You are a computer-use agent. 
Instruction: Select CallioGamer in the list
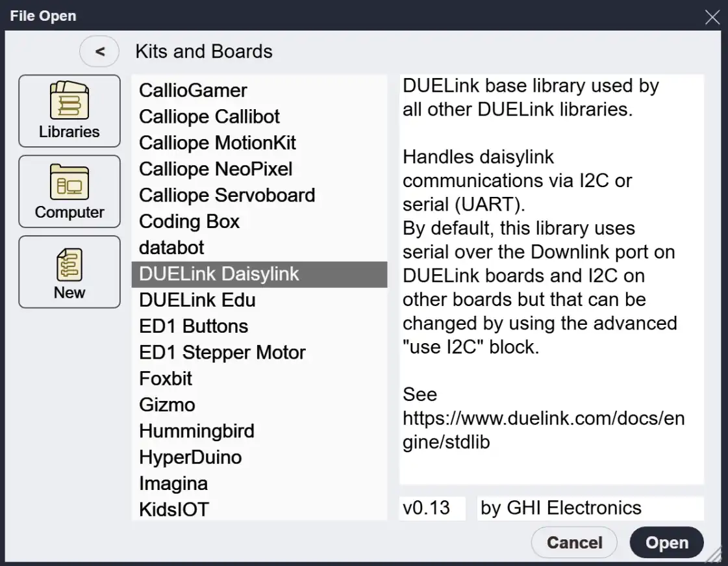pyautogui.click(x=193, y=90)
